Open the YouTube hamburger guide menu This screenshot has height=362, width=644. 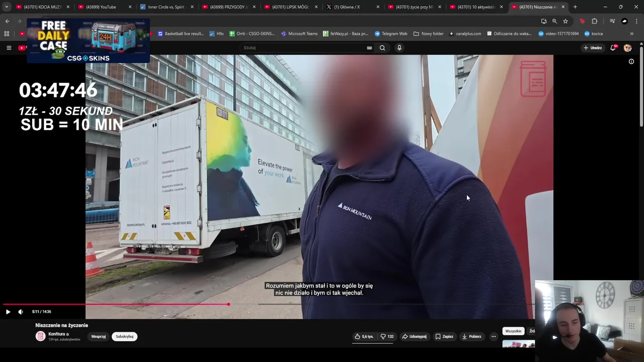9,48
